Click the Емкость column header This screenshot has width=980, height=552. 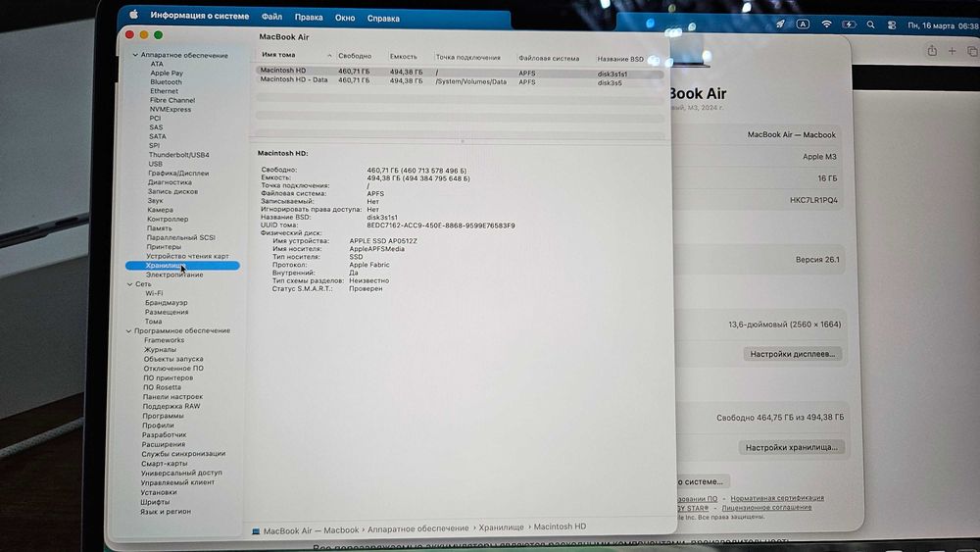pos(403,56)
